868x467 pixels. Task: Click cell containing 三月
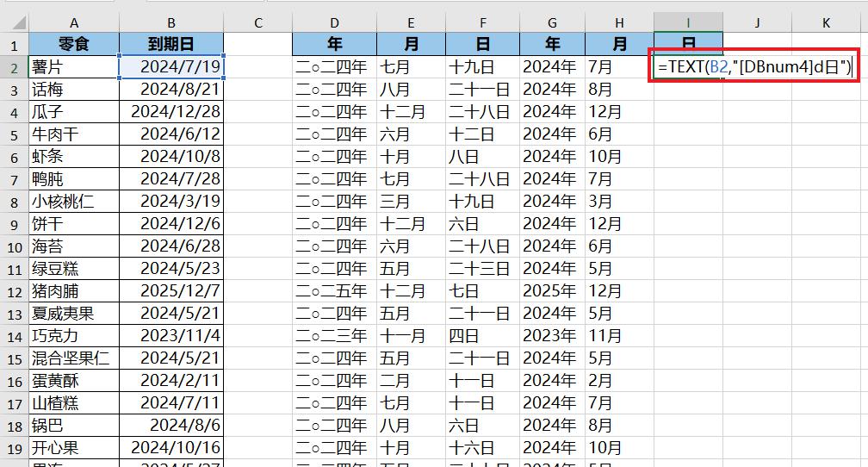[411, 202]
